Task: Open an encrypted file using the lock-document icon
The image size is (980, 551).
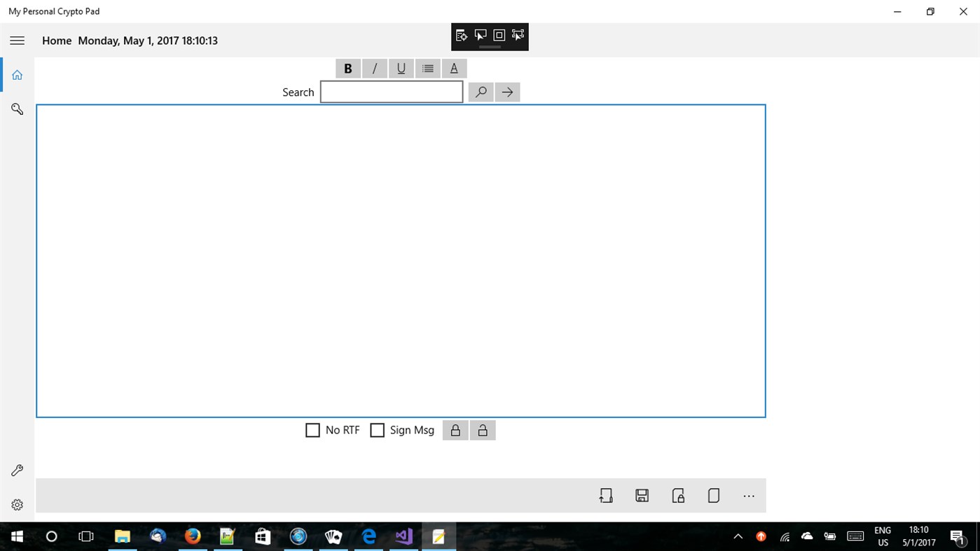Action: pyautogui.click(x=677, y=495)
